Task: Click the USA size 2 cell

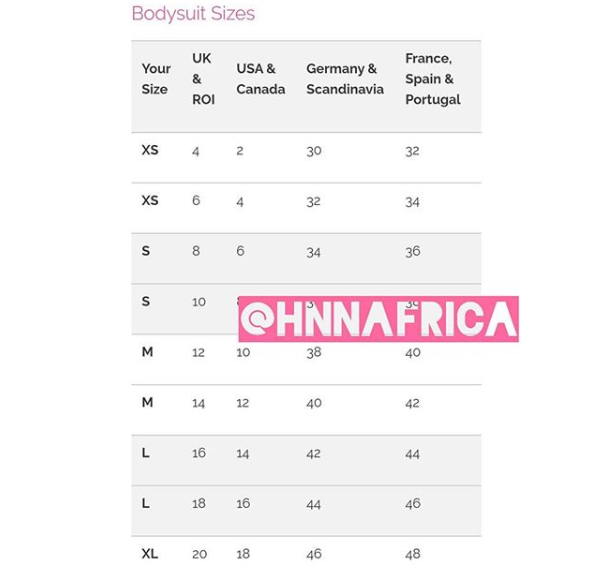Action: (x=240, y=150)
